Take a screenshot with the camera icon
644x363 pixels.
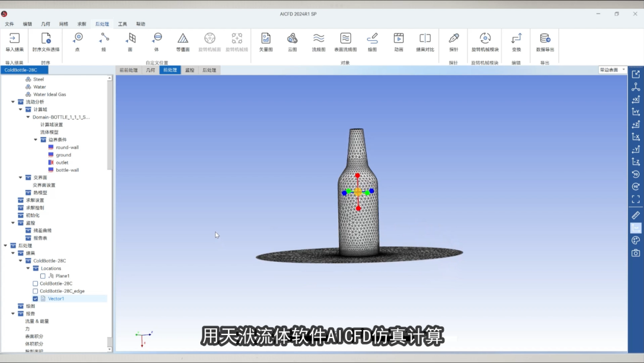pyautogui.click(x=636, y=253)
